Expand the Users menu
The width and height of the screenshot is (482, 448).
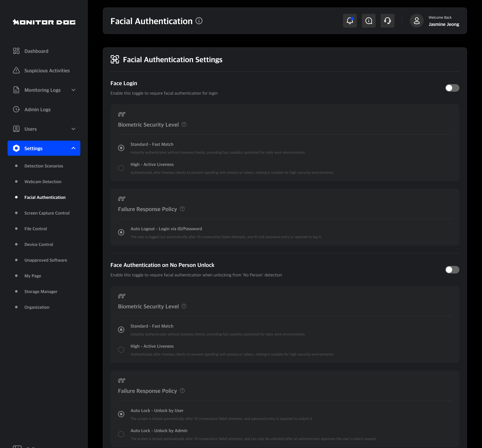(x=73, y=129)
